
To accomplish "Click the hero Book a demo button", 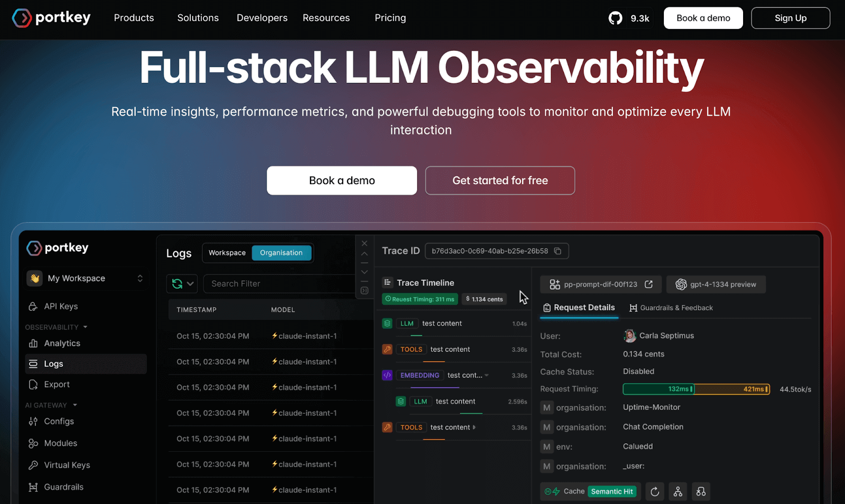I will click(x=342, y=180).
